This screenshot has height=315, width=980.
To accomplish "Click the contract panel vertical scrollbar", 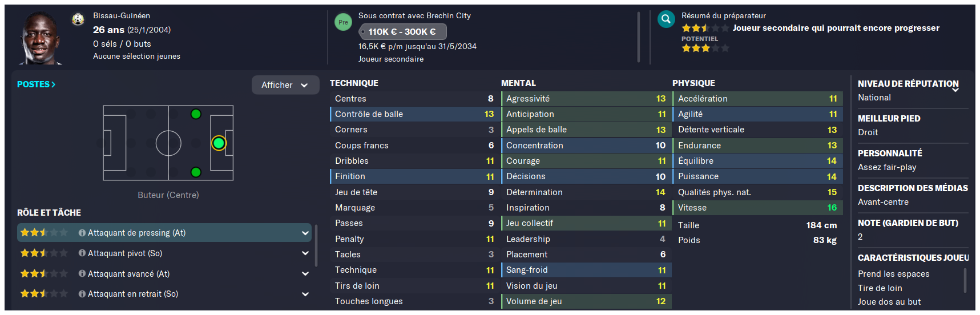I will tap(638, 37).
